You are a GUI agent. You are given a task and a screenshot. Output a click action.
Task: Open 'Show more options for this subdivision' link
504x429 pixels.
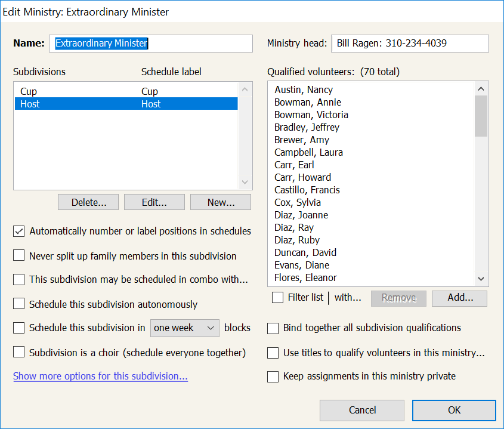click(100, 376)
